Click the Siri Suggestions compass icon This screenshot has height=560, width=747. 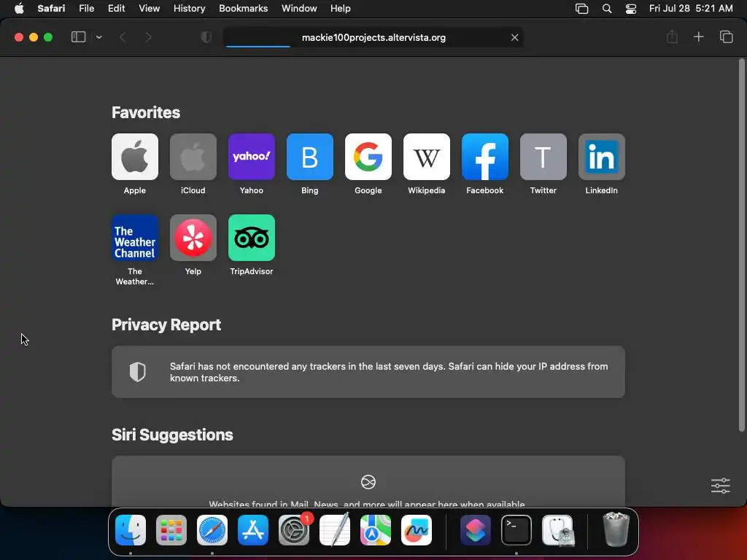pyautogui.click(x=368, y=482)
